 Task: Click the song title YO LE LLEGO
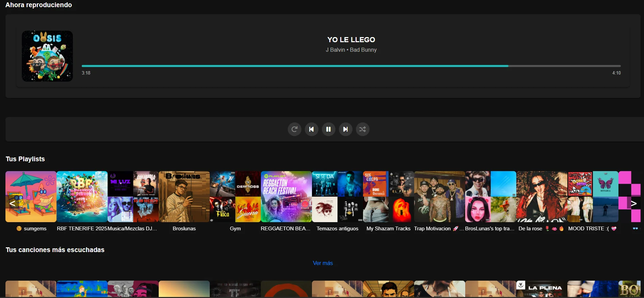[x=351, y=40]
